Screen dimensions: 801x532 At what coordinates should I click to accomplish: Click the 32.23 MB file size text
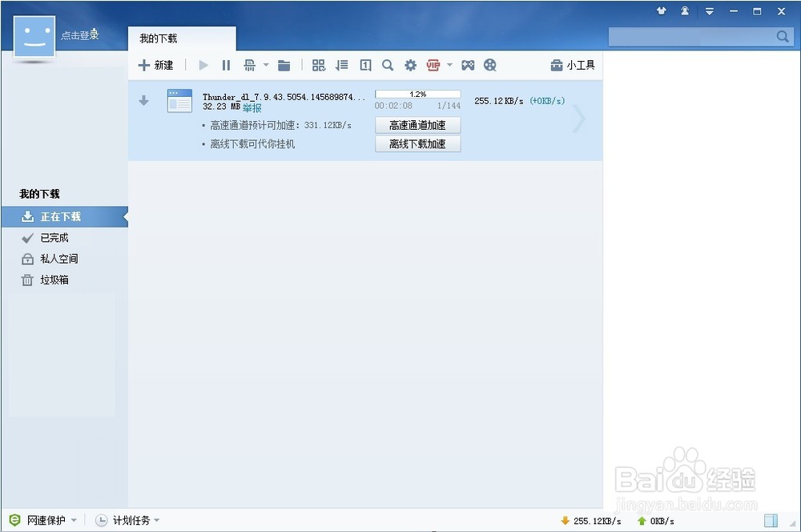(221, 107)
